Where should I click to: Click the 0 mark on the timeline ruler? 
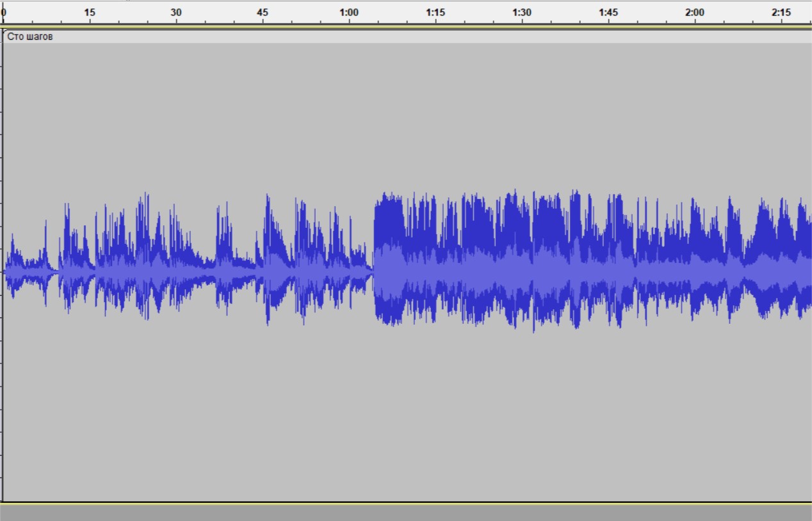[4, 12]
